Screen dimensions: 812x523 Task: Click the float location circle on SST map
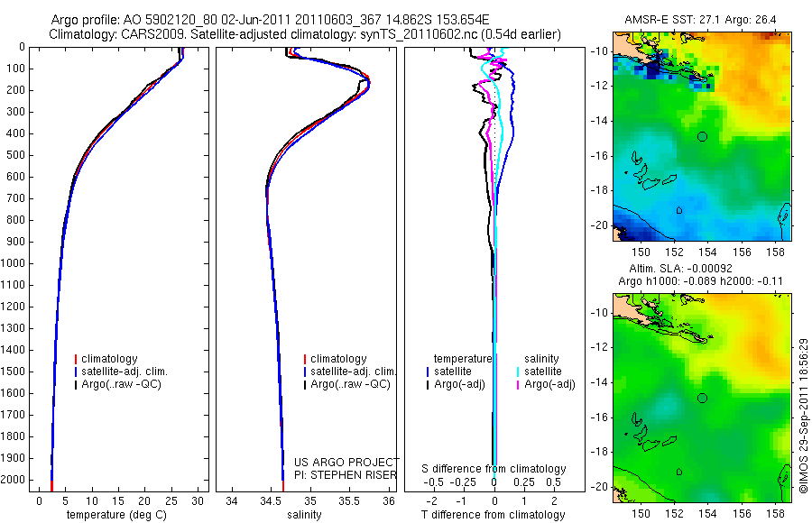[x=702, y=137]
